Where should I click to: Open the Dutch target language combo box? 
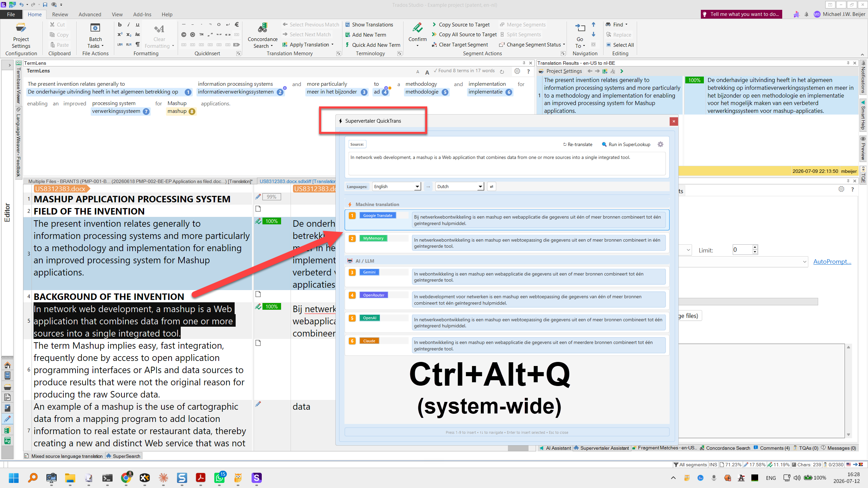pos(460,187)
